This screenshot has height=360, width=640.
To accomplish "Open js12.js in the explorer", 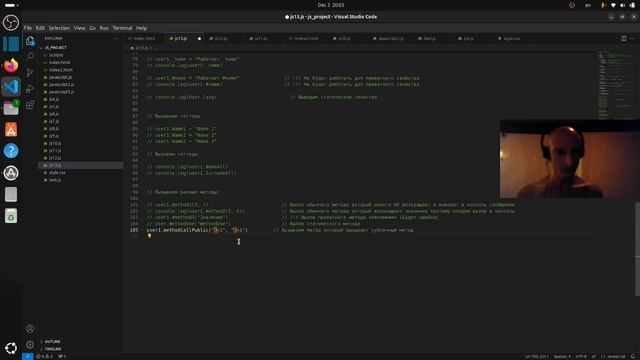I will coord(55,158).
